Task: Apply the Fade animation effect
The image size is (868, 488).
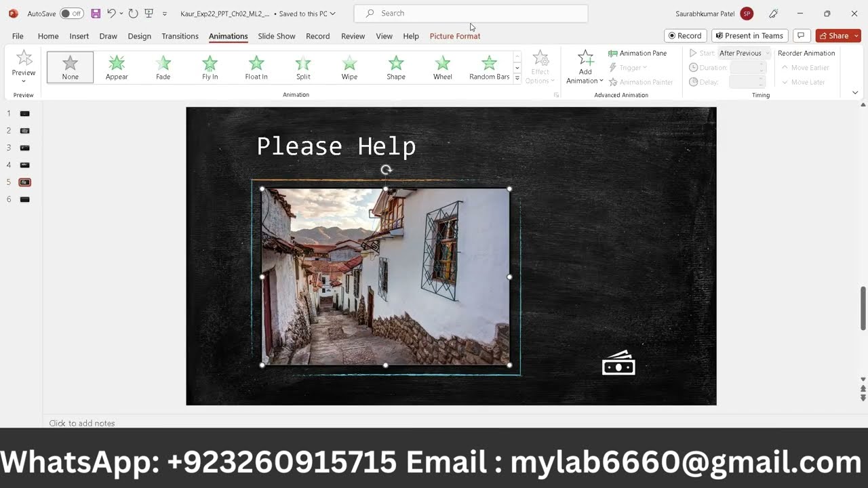Action: point(163,67)
